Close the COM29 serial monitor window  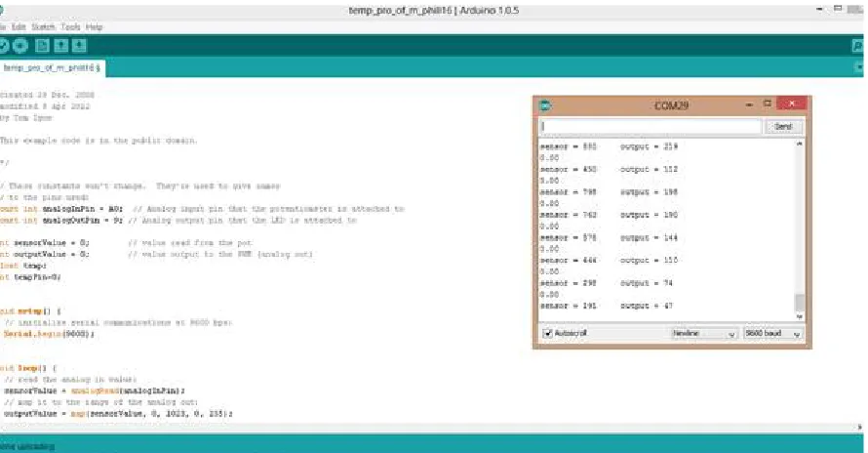(x=792, y=103)
